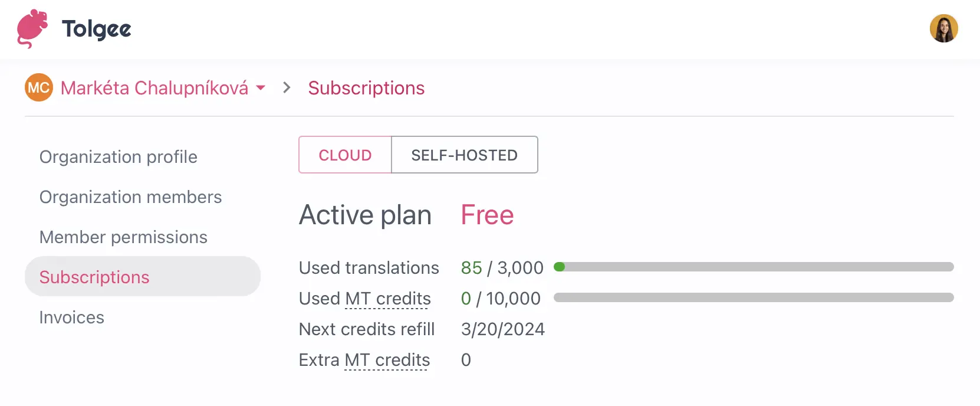Image resolution: width=980 pixels, height=406 pixels.
Task: Select Subscriptions in the left sidebar
Action: (94, 277)
